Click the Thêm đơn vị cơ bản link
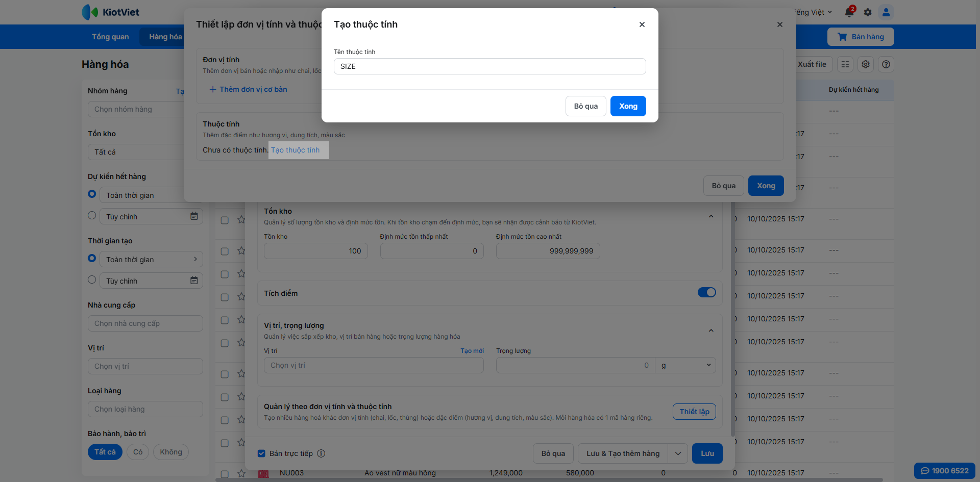The image size is (980, 482). tap(249, 89)
